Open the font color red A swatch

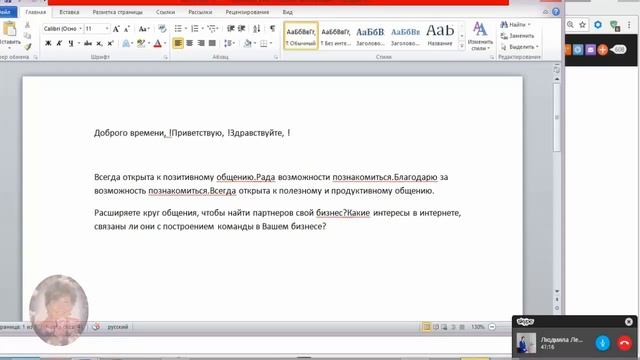pos(158,43)
